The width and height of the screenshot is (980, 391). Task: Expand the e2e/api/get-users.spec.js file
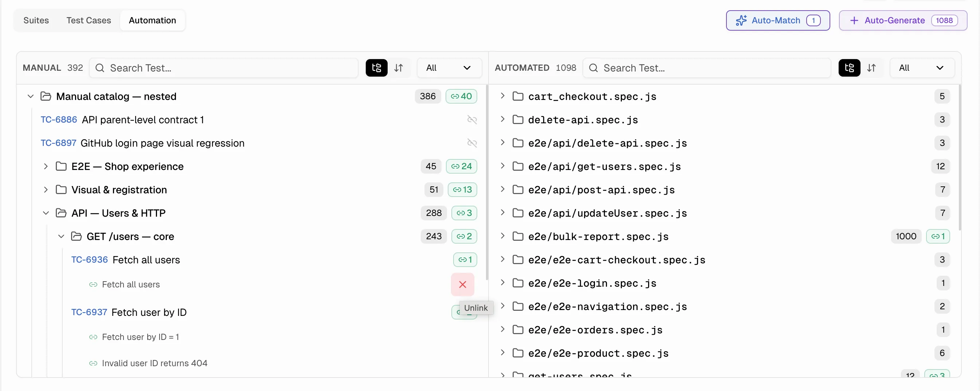502,166
